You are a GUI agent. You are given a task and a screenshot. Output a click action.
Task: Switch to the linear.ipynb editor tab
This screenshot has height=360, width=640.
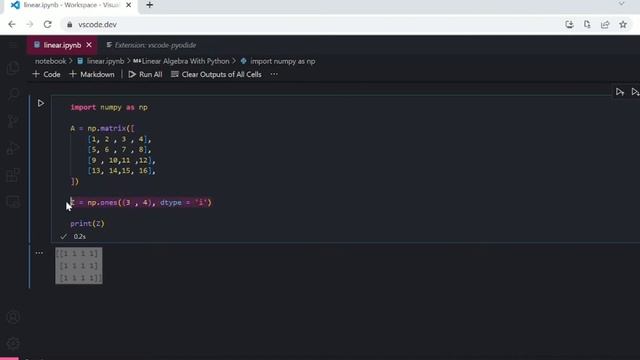coord(62,45)
